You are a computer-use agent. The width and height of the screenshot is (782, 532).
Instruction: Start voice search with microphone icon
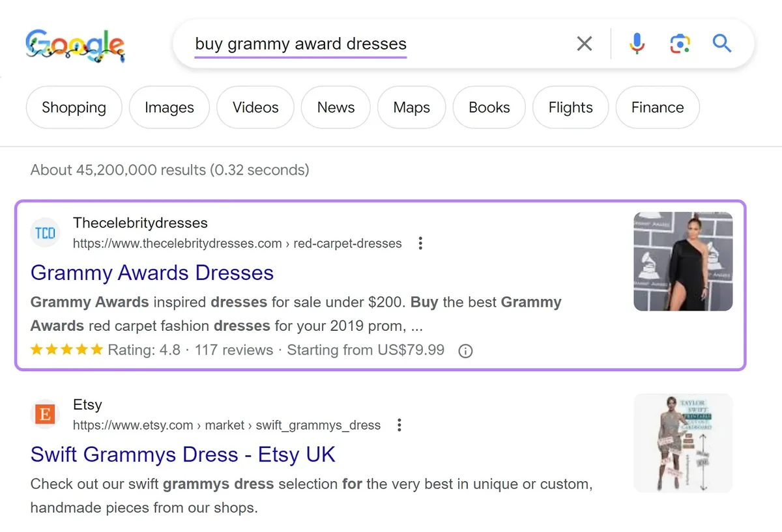pos(637,44)
